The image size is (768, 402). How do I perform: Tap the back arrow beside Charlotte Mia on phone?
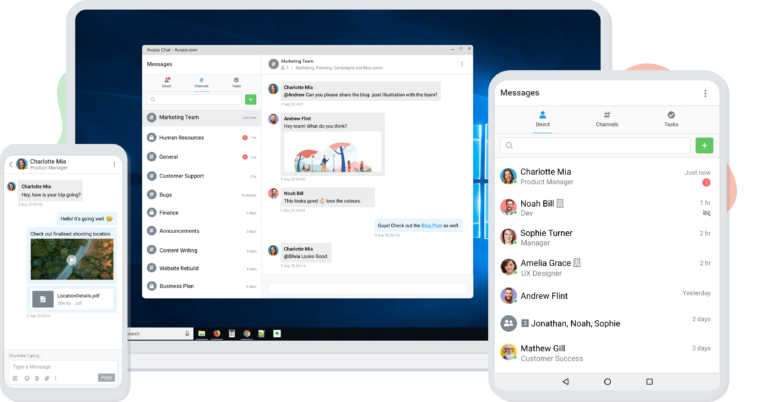tap(9, 164)
